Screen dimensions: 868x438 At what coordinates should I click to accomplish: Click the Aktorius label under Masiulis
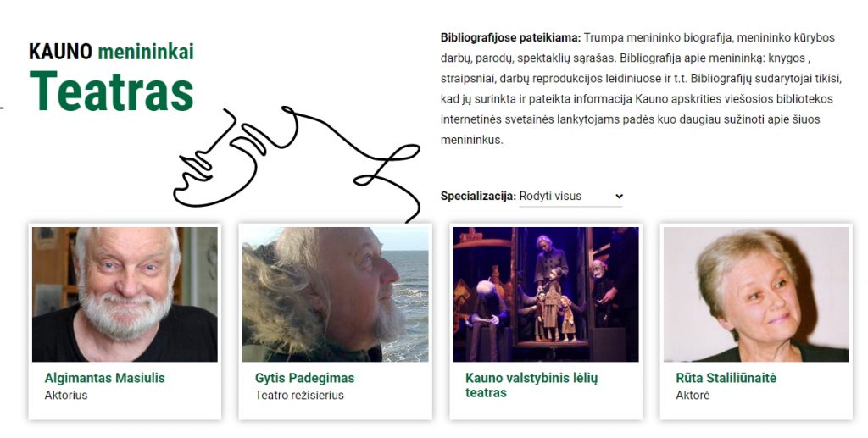pos(66,396)
